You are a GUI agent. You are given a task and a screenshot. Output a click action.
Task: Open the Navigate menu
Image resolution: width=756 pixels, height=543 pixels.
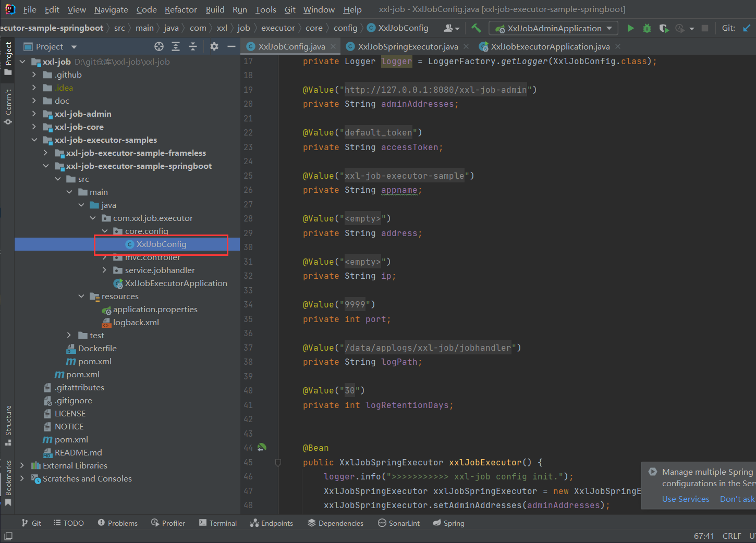tap(111, 9)
